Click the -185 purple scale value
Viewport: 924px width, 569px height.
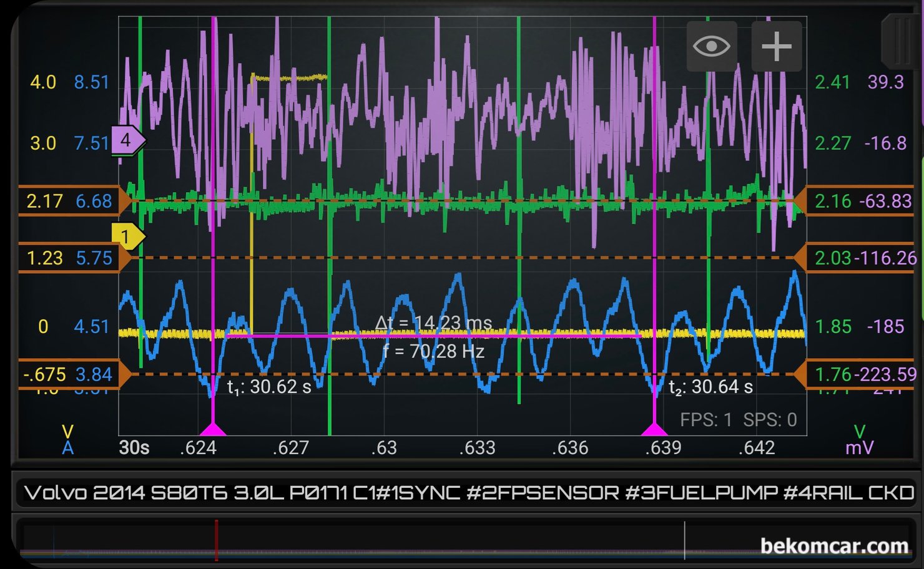pyautogui.click(x=885, y=326)
